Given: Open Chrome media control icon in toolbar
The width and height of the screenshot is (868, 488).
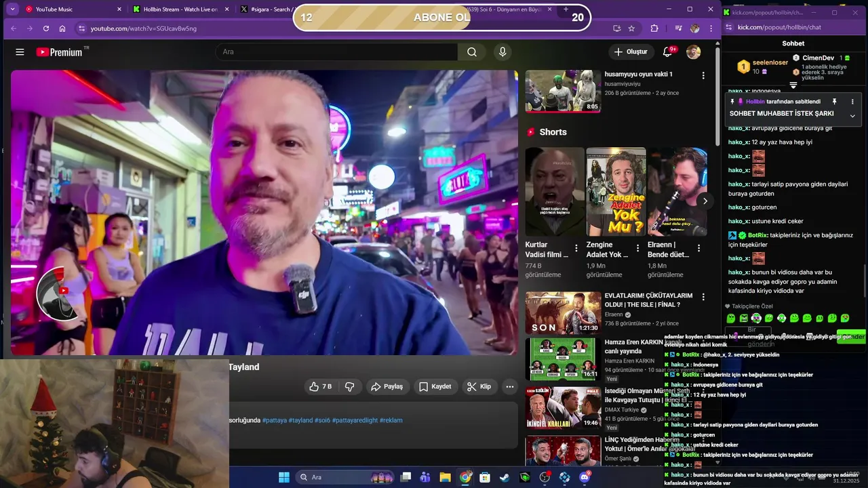Looking at the screenshot, I should [678, 28].
